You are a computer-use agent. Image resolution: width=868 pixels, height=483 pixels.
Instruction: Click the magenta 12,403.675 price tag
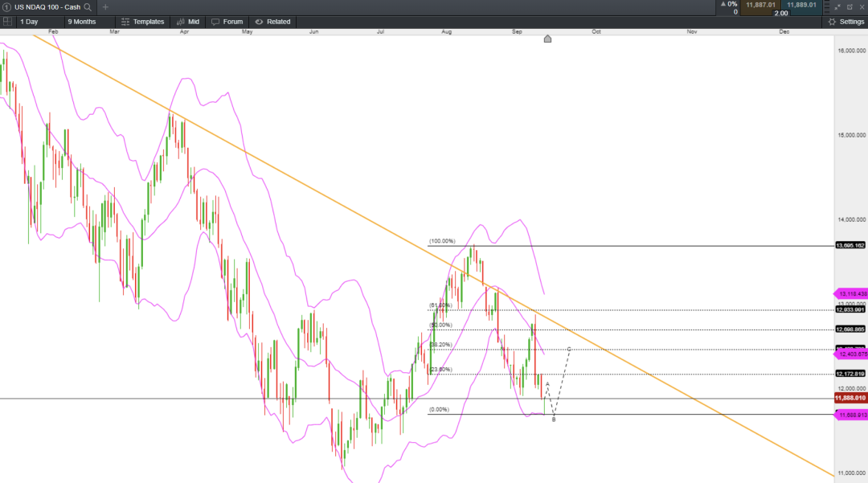pyautogui.click(x=851, y=354)
